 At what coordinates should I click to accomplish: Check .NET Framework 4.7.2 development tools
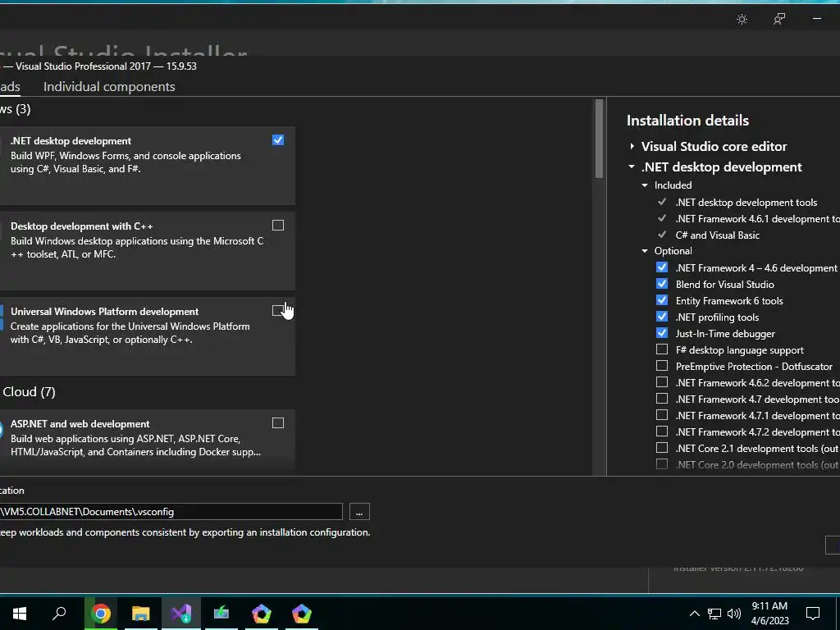click(662, 431)
